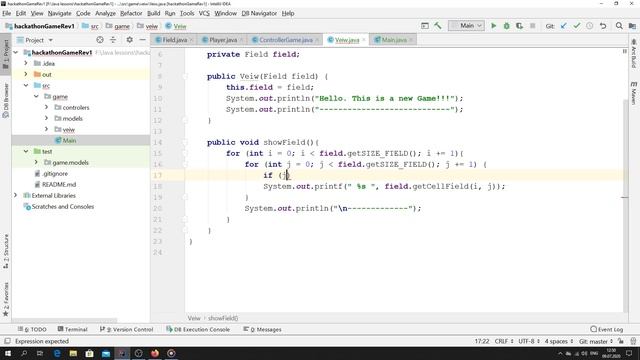Run the Main configuration
This screenshot has width=640, height=360.
tap(493, 26)
